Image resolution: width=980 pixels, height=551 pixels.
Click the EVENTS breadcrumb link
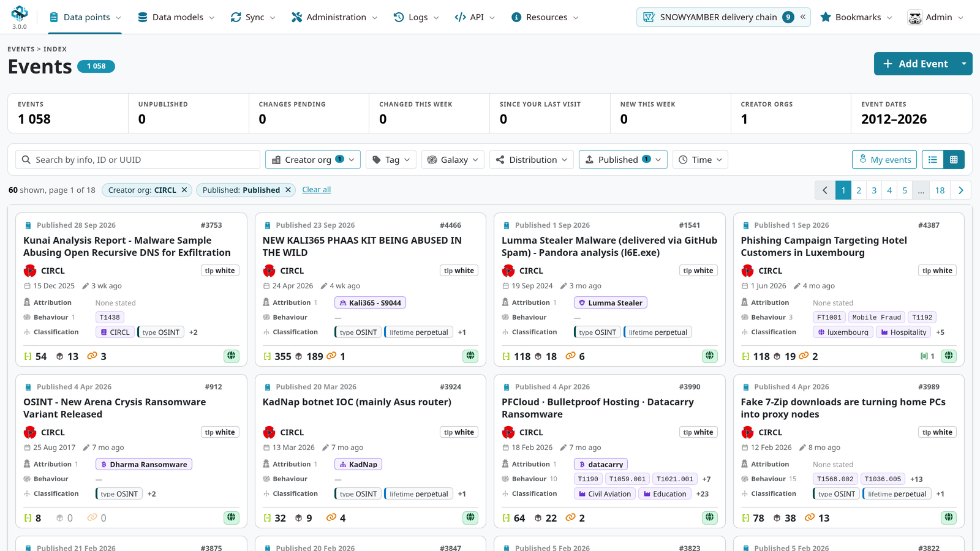[21, 49]
